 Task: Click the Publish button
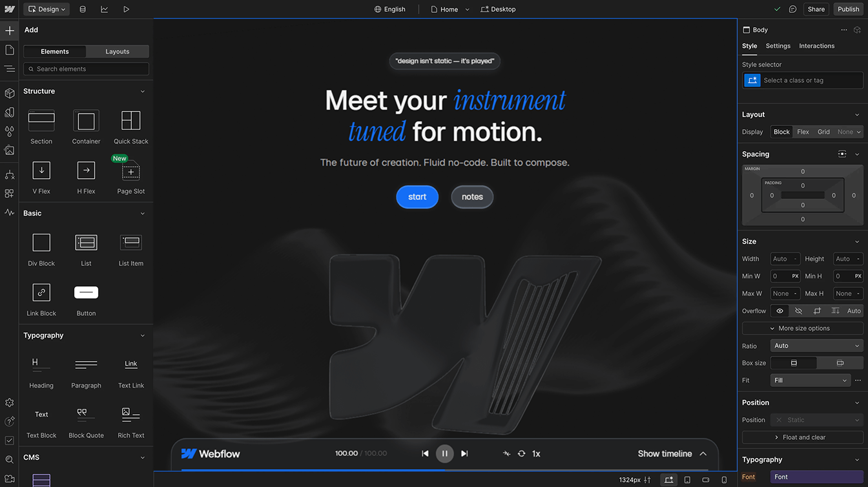848,9
